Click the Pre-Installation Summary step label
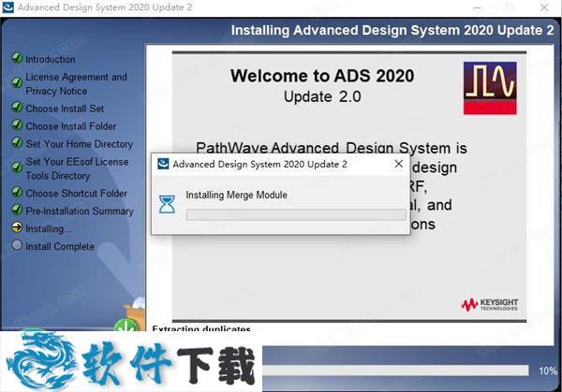562x392 pixels. click(80, 211)
